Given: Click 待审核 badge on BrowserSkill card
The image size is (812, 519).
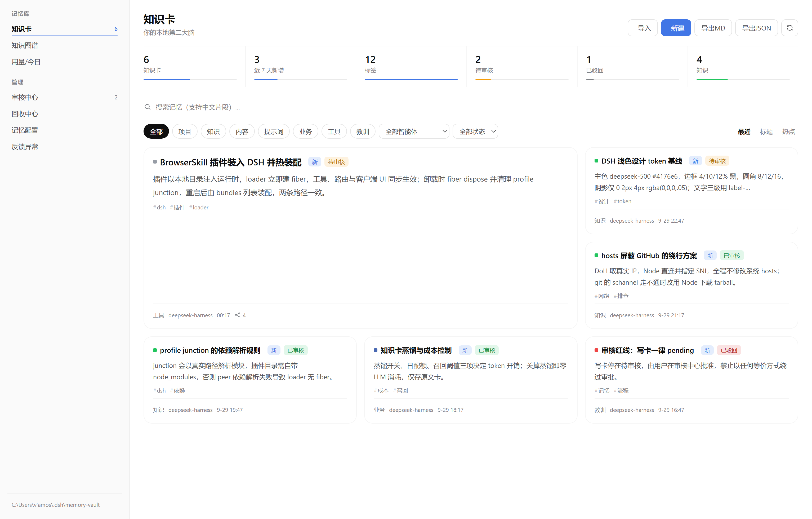Looking at the screenshot, I should click(x=336, y=162).
